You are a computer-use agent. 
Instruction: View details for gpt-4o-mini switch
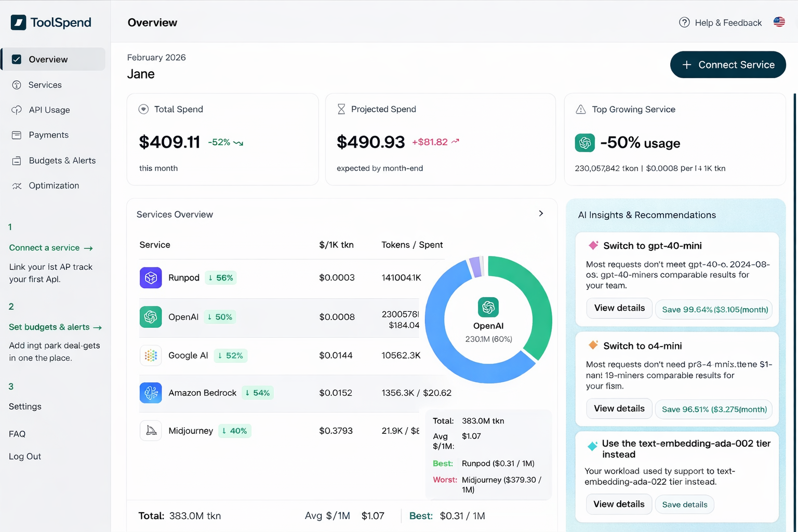(619, 308)
